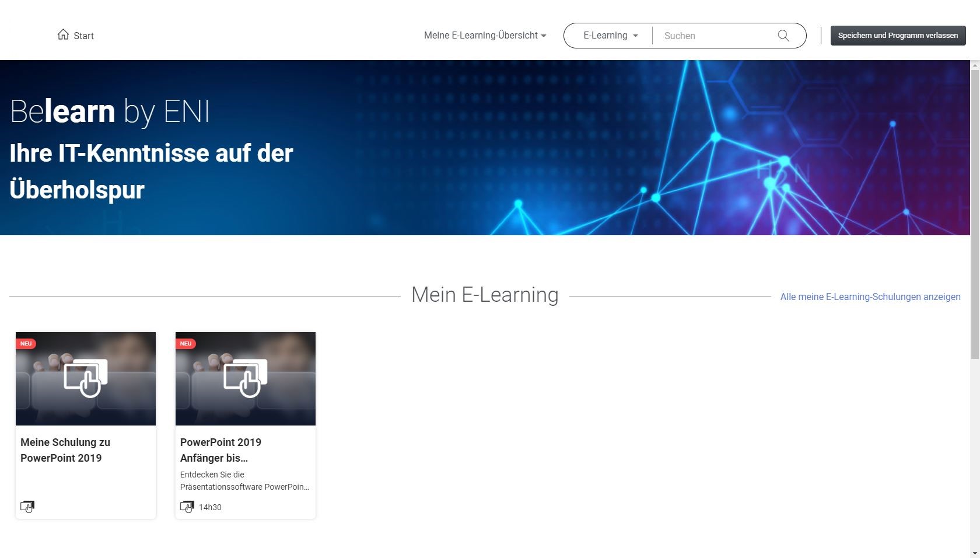Click the home icon next to Start
980x558 pixels.
point(63,34)
